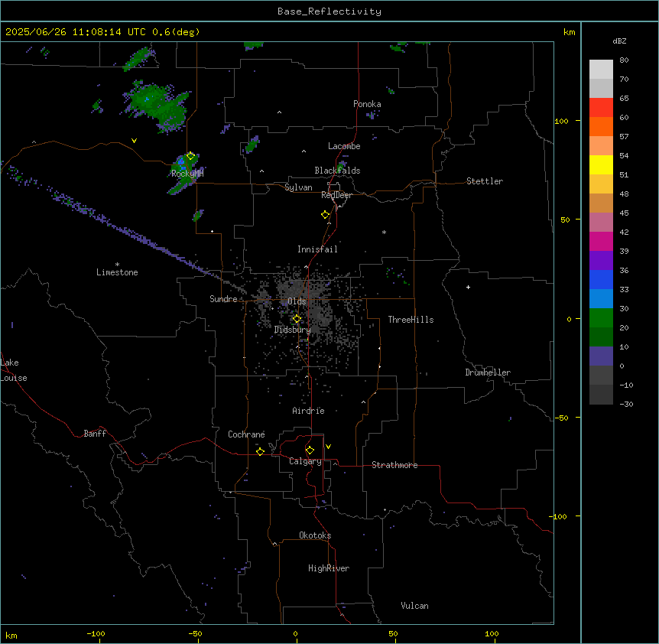Click the Strathmore town label
Screen dimensions: 659x644
pos(394,465)
